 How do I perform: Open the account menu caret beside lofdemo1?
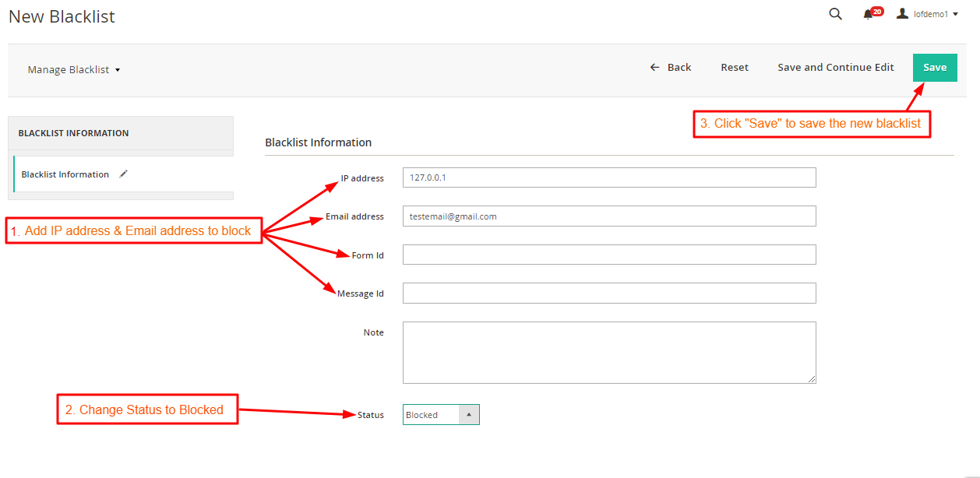[956, 13]
